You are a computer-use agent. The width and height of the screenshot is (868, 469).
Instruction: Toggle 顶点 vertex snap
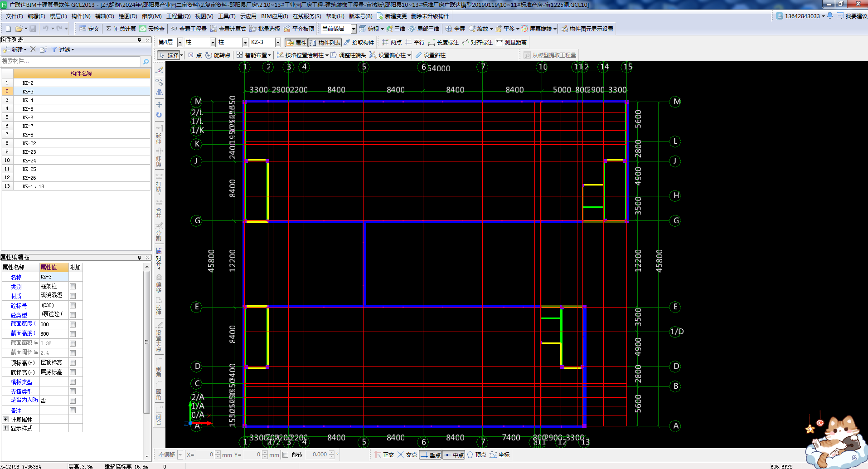pyautogui.click(x=476, y=454)
